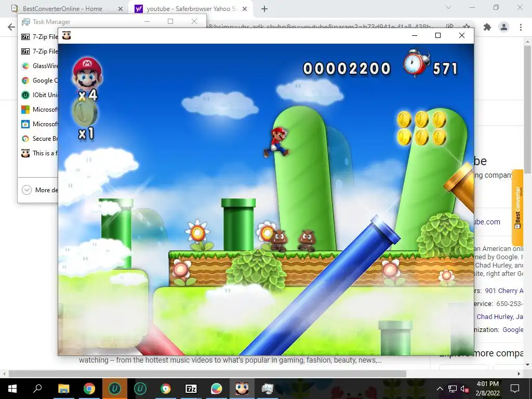Open the Google parent organization link

pyautogui.click(x=513, y=330)
